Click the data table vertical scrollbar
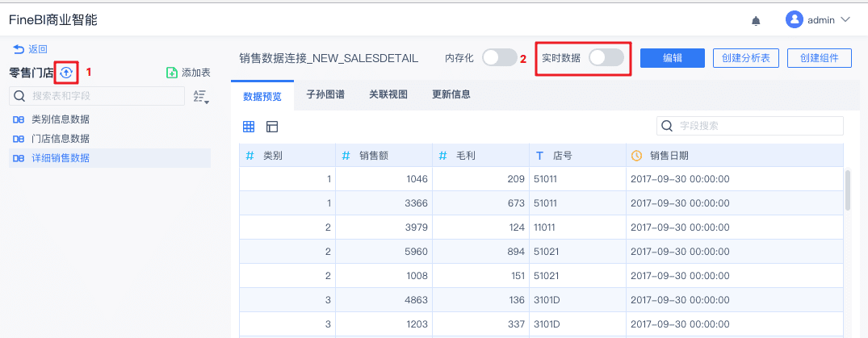This screenshot has width=868, height=338. pos(847,190)
